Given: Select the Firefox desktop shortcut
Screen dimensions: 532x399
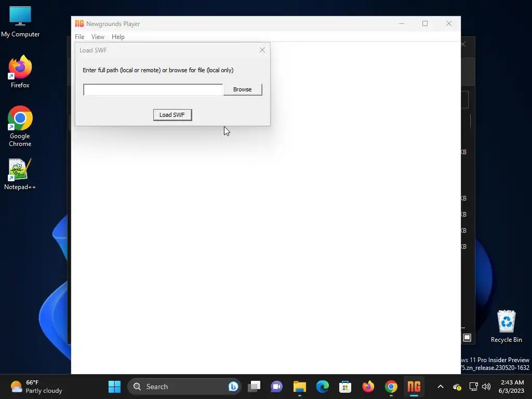Looking at the screenshot, I should click(x=20, y=72).
